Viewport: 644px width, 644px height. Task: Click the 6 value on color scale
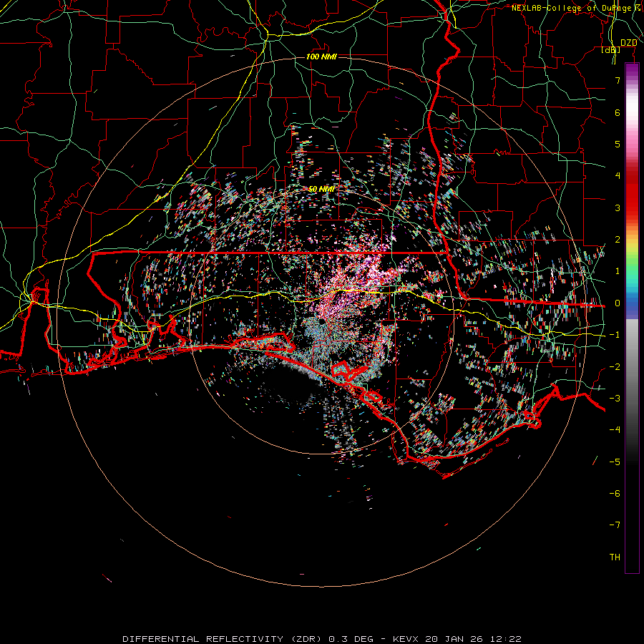(x=618, y=112)
